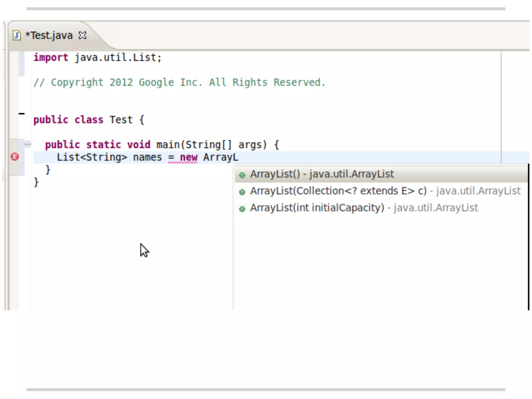Click on the copyright comment line
Image resolution: width=532 pixels, height=399 pixels.
[179, 82]
